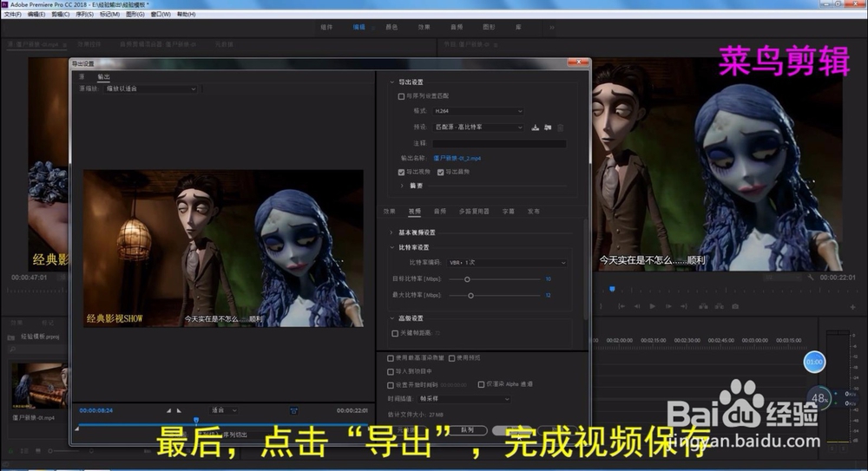
Task: Click the export settings panel scrollbar
Action: 585,270
